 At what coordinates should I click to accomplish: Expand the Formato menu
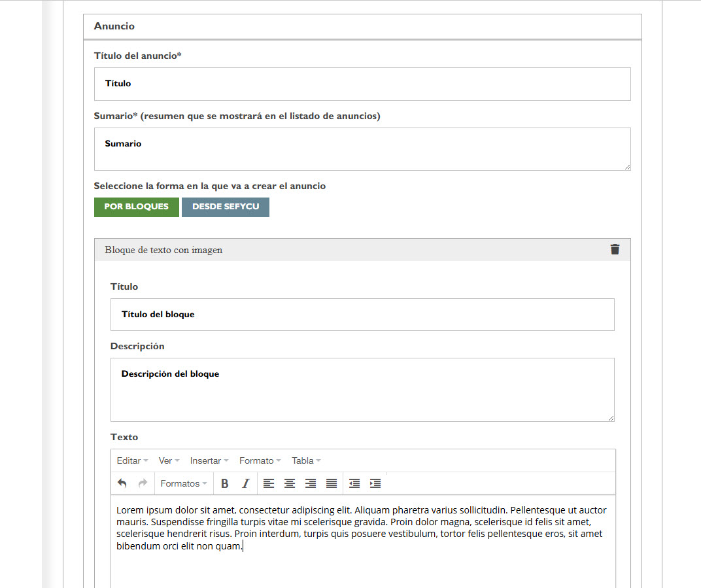260,460
